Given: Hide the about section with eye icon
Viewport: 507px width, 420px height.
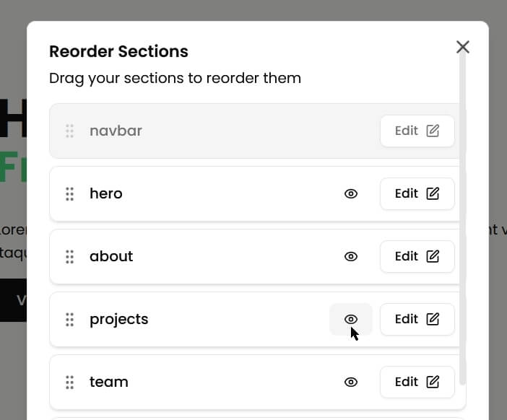Looking at the screenshot, I should pyautogui.click(x=351, y=256).
